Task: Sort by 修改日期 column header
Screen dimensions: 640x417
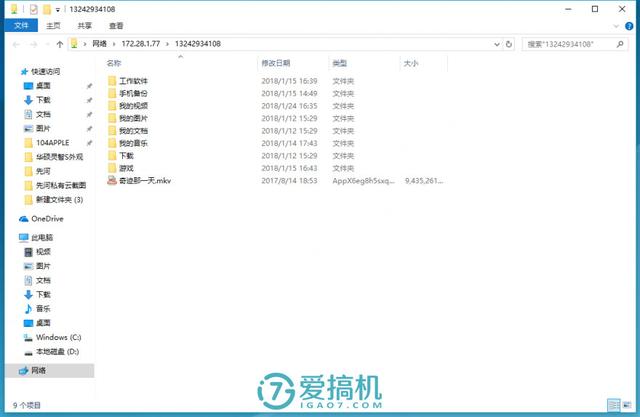Action: (276, 63)
